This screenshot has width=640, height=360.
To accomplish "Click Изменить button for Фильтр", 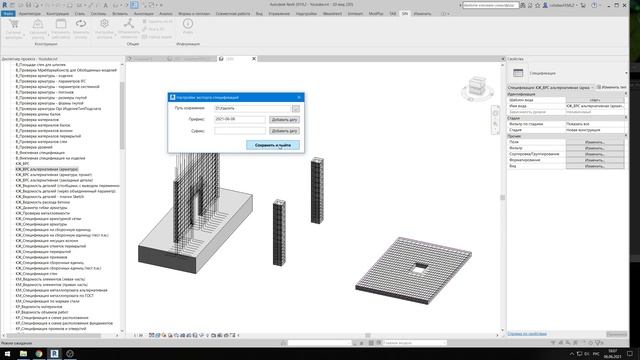I will click(x=595, y=148).
